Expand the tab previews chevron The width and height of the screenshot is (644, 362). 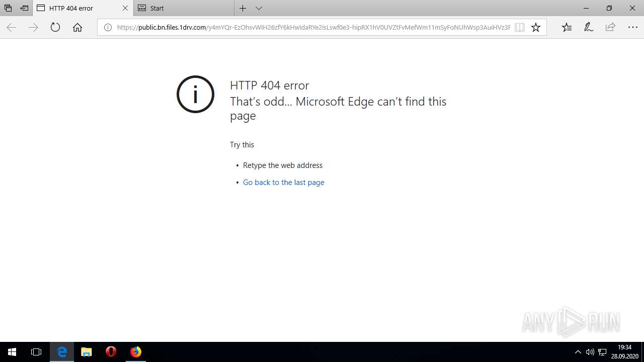(259, 8)
